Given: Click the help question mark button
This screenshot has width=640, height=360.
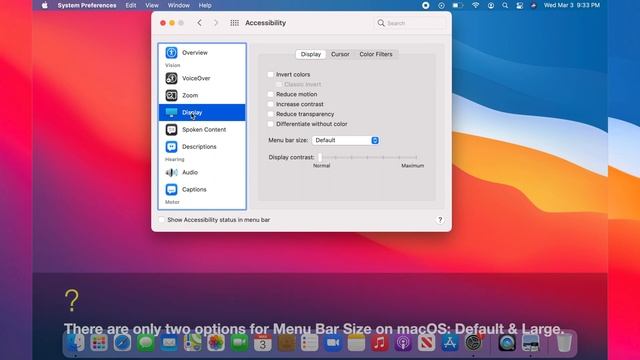Looking at the screenshot, I should 440,220.
